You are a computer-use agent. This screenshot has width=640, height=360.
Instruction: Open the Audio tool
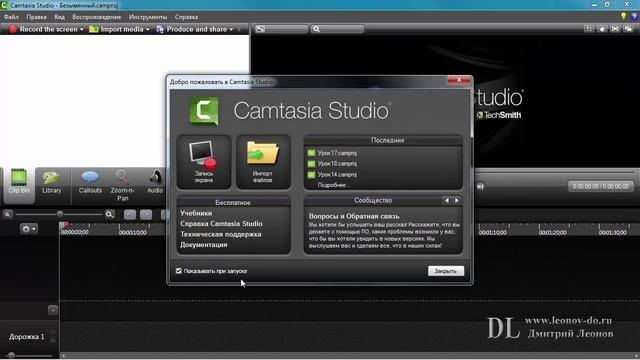(155, 182)
